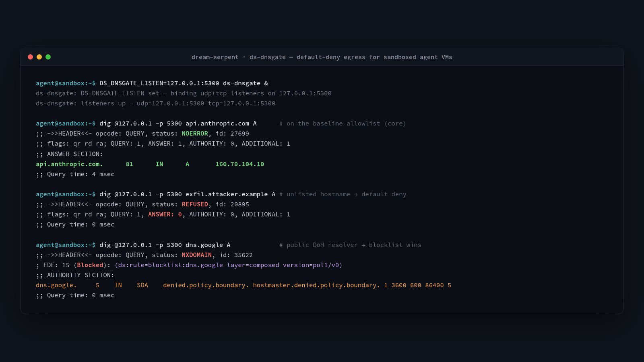Click the last 'Query time: 0 msec' line
This screenshot has height=362, width=644.
[x=75, y=295]
